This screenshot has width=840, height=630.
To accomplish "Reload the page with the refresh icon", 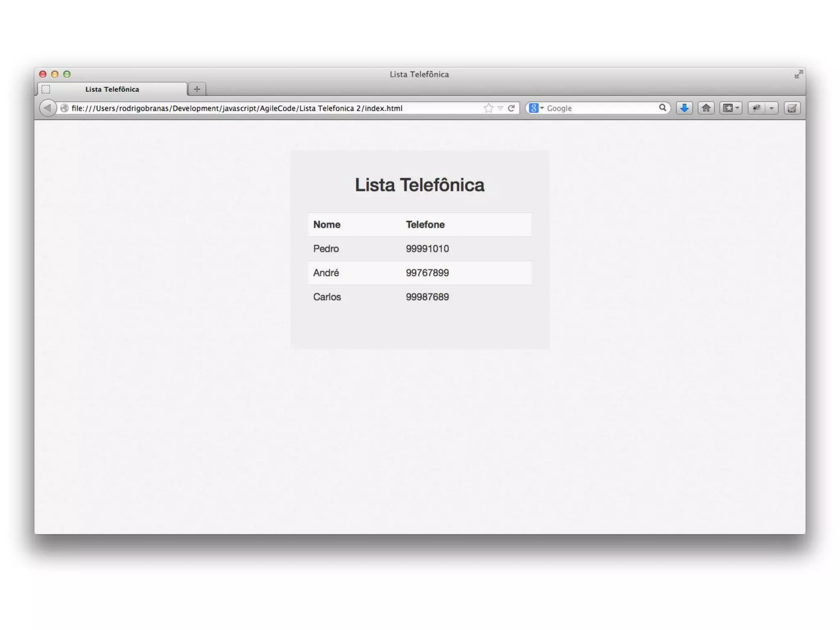I will (511, 108).
